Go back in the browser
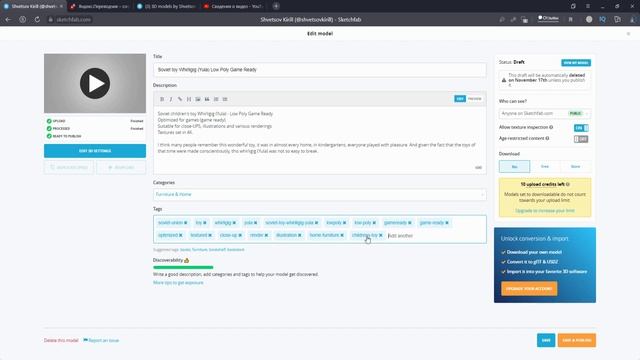This screenshot has height=360, width=640. click(x=8, y=20)
